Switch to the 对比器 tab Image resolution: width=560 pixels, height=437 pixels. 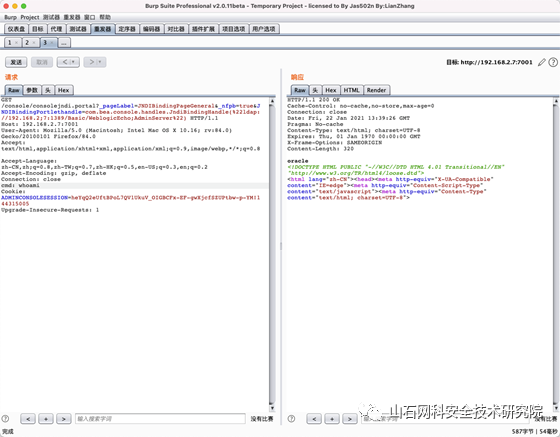(x=176, y=29)
